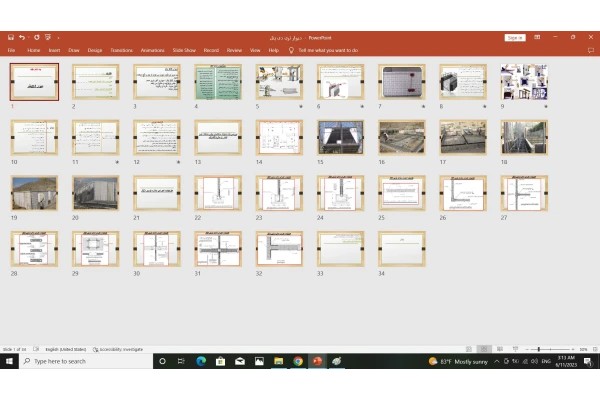
Task: Select slide 25 thumbnail
Action: [x=402, y=193]
